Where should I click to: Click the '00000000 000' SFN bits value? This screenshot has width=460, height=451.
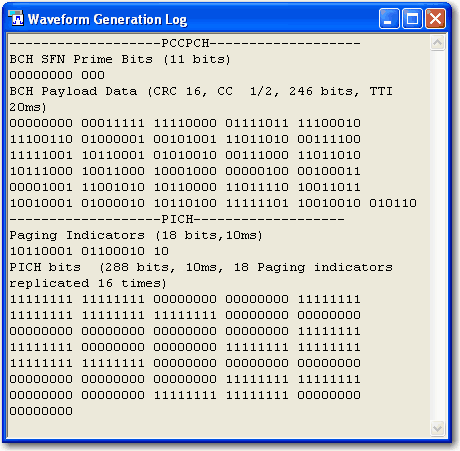coord(57,75)
